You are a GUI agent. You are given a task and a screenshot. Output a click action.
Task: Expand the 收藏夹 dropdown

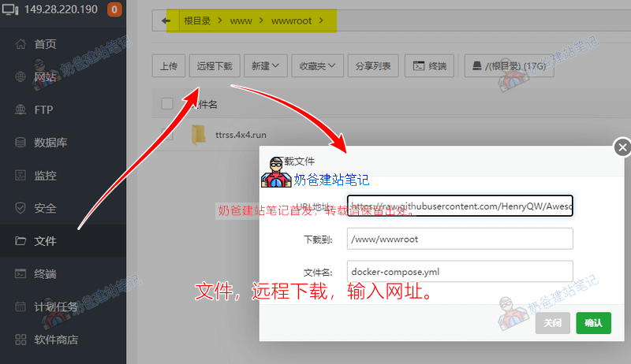[318, 66]
